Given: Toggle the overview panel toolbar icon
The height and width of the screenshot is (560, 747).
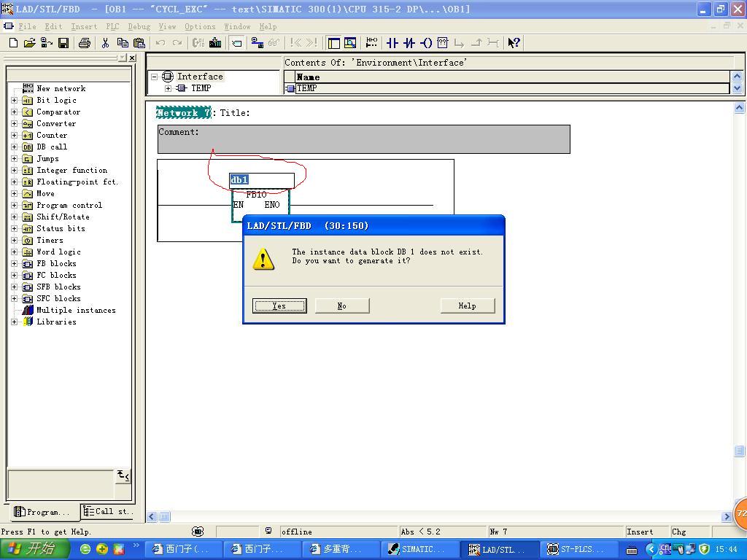Looking at the screenshot, I should tap(334, 43).
